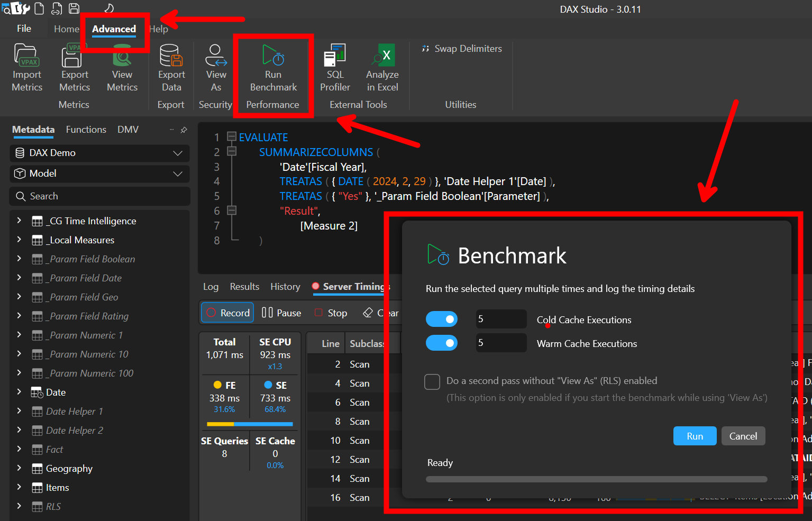Select Analyze in Excel
The width and height of the screenshot is (812, 521).
[x=381, y=69]
